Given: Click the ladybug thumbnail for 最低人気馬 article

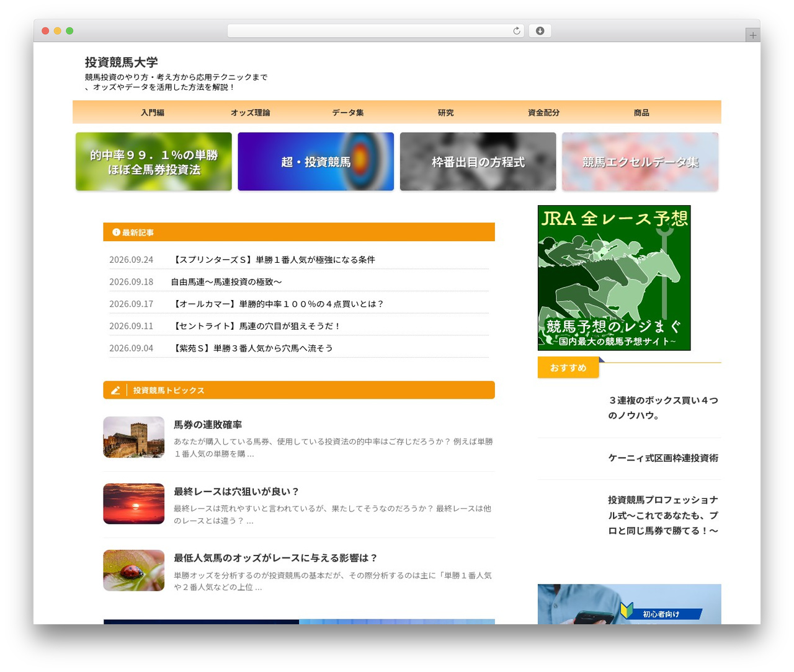Looking at the screenshot, I should click(x=134, y=570).
